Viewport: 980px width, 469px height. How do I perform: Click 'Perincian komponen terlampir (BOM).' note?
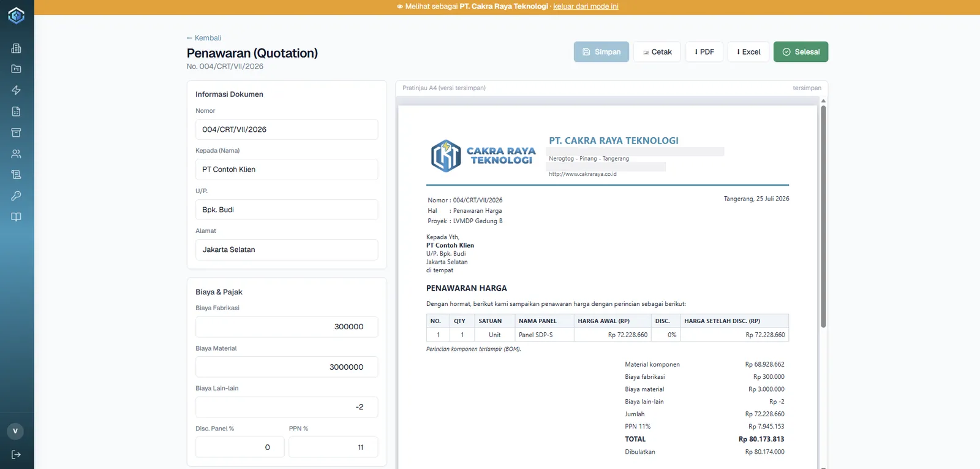pos(473,349)
